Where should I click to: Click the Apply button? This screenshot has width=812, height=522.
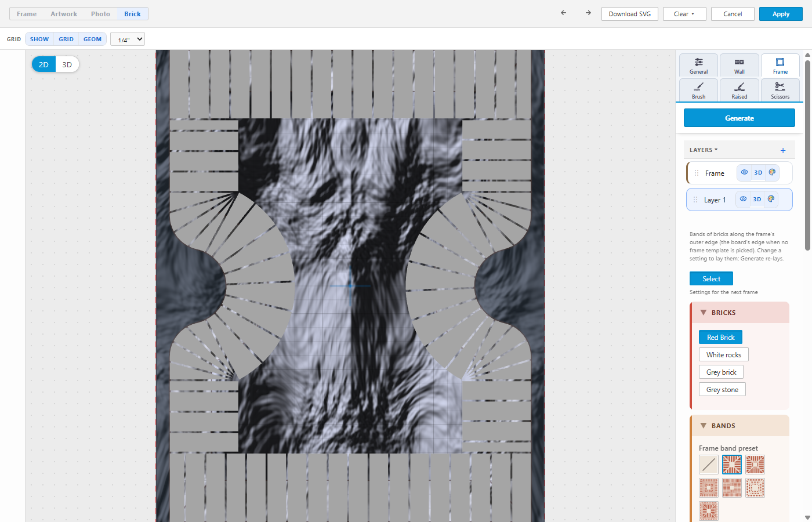pos(781,14)
